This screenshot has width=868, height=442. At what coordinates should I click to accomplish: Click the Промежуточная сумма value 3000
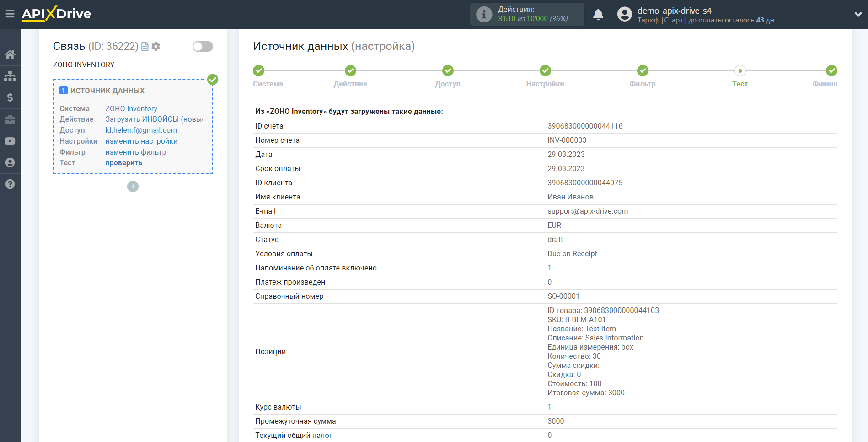[x=556, y=421]
